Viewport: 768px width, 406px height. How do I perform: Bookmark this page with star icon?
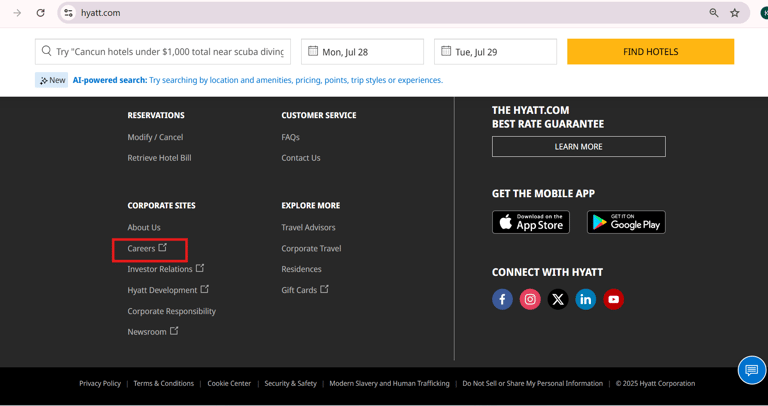735,13
